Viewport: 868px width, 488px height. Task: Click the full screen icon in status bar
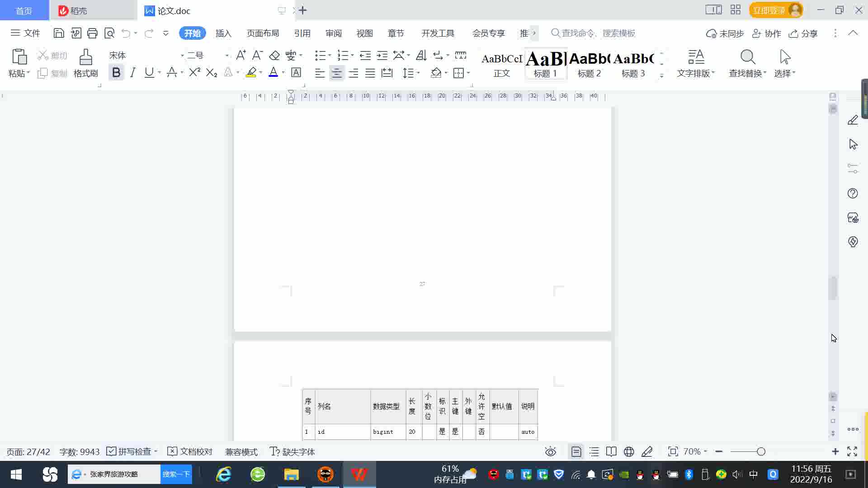coord(852,451)
